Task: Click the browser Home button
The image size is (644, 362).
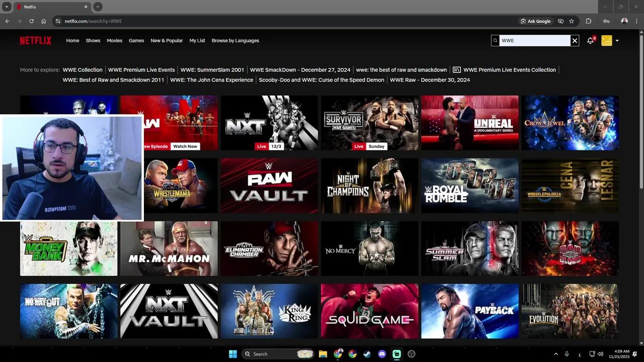Action: tap(43, 21)
